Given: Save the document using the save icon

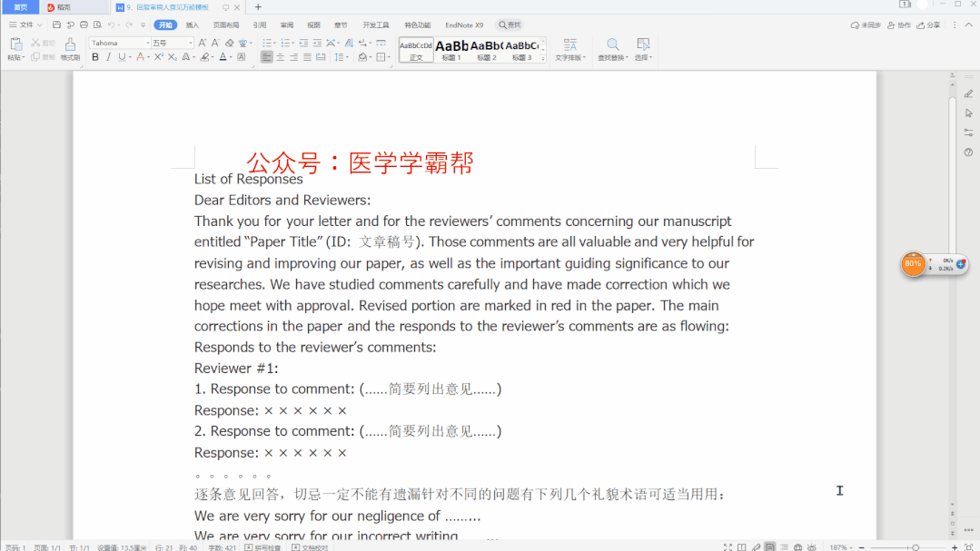Looking at the screenshot, I should (56, 25).
